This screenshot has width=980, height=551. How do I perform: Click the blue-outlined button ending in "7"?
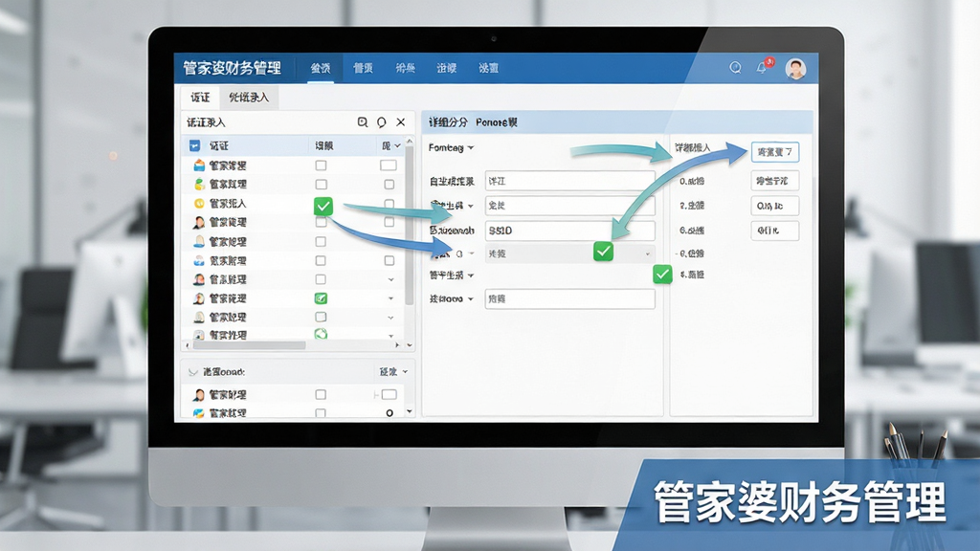coord(775,152)
